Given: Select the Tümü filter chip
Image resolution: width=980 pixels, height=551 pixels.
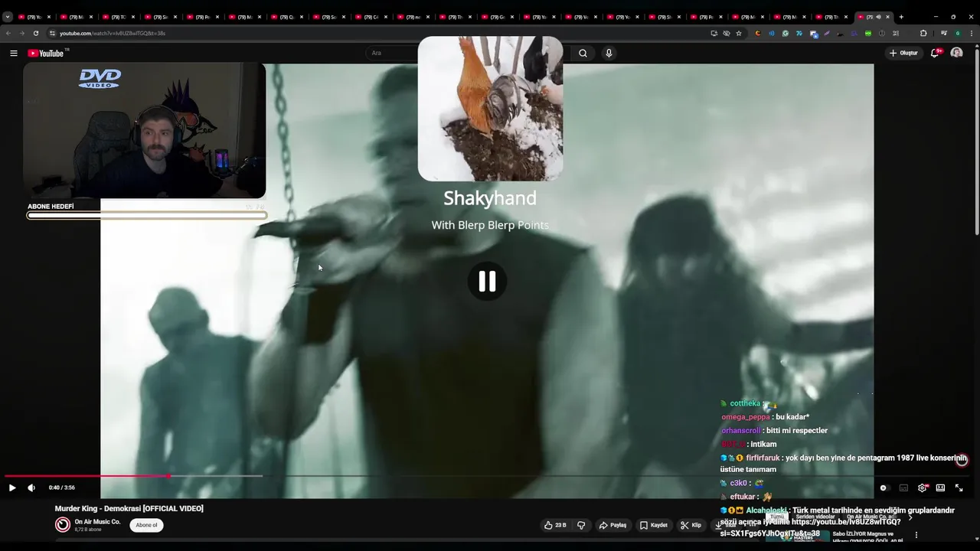Looking at the screenshot, I should click(777, 517).
